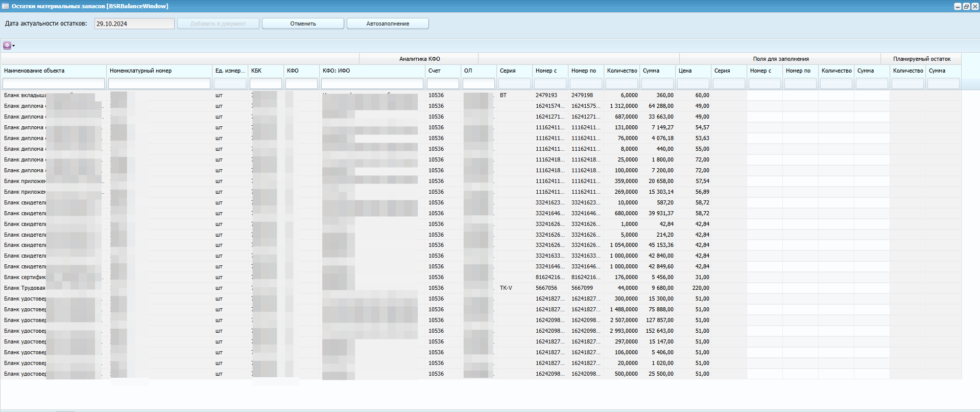Click the sum cell 64 288,00
980x412 pixels.
click(661, 106)
